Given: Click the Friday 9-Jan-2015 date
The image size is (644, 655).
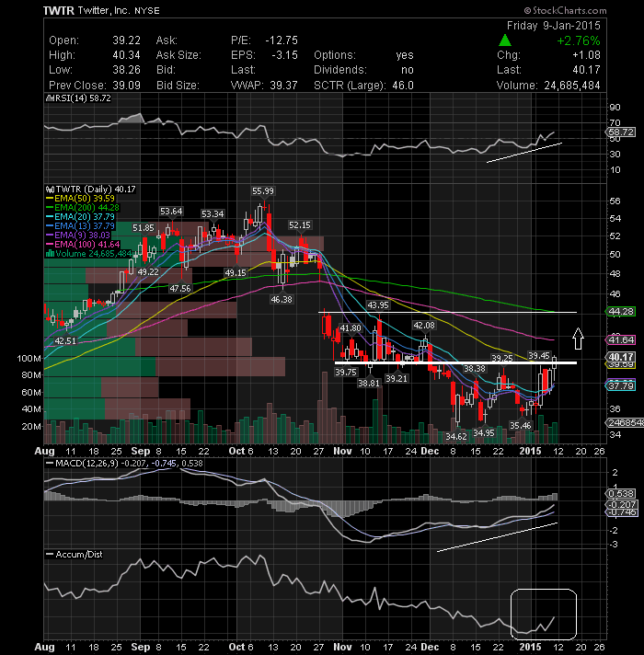Looking at the screenshot, I should (x=553, y=26).
